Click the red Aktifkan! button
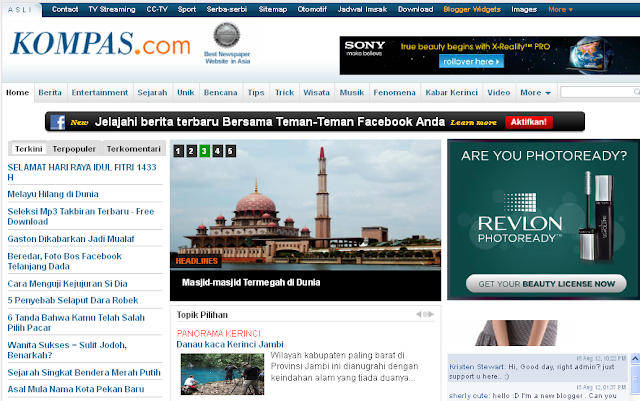640x401 pixels. coord(529,122)
